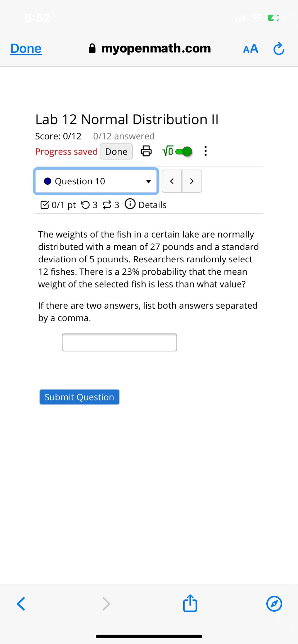Open the compass browser icon
Screen dimensions: 298x644
click(x=274, y=603)
